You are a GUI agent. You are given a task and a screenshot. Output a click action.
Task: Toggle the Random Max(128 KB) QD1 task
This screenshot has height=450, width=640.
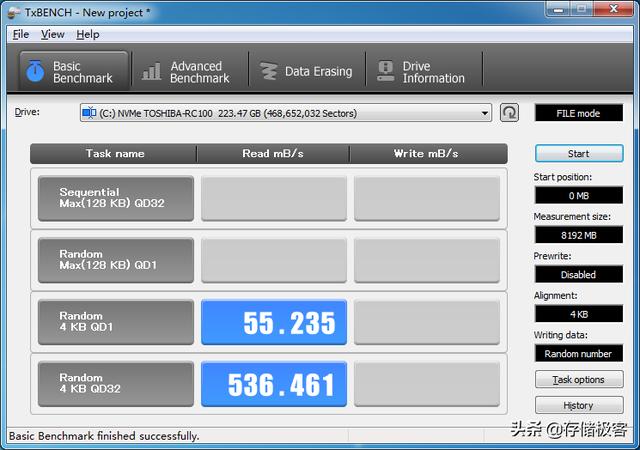(116, 260)
